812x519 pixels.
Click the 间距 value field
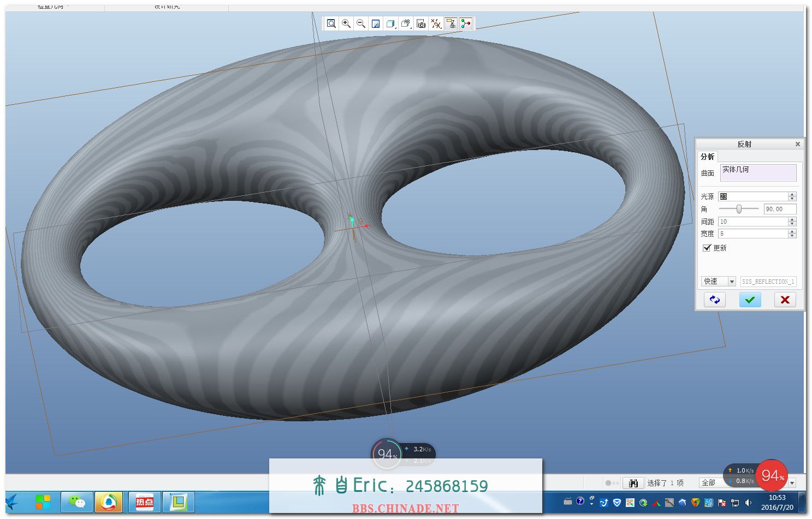pos(753,222)
